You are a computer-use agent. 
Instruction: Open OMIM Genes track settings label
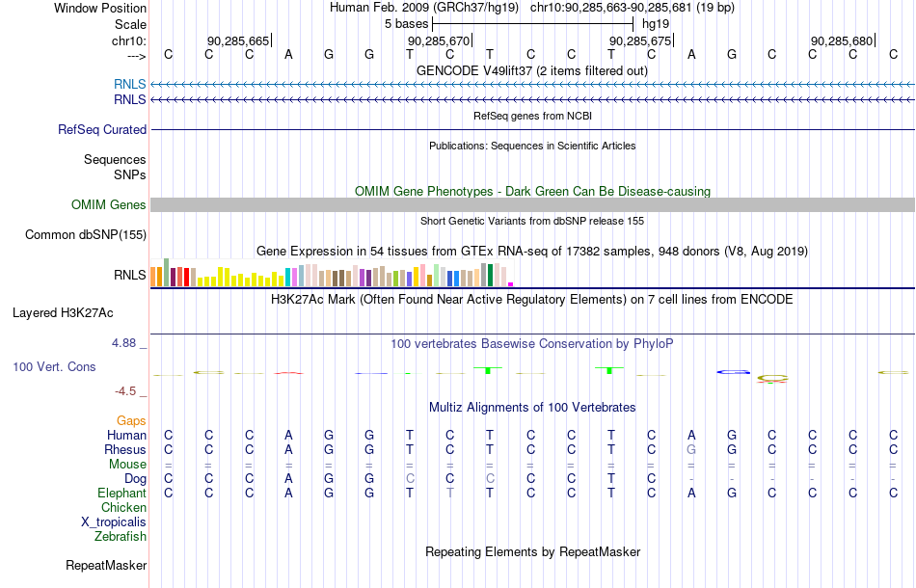108,205
